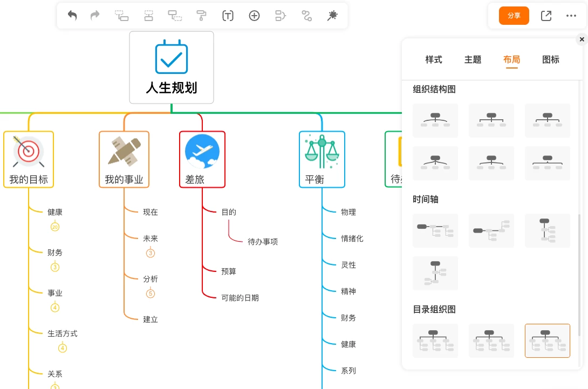Choose first 组织结构图 layout thumbnail

435,120
